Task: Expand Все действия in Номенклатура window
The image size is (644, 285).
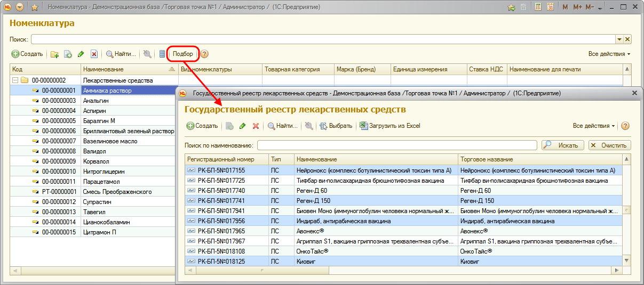Action: (609, 54)
